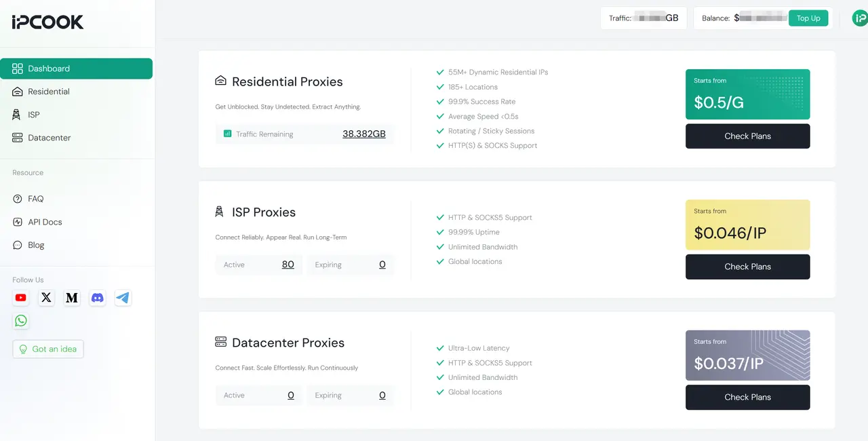Click Check Plans under ISP Proxies
The width and height of the screenshot is (868, 441).
[747, 267]
